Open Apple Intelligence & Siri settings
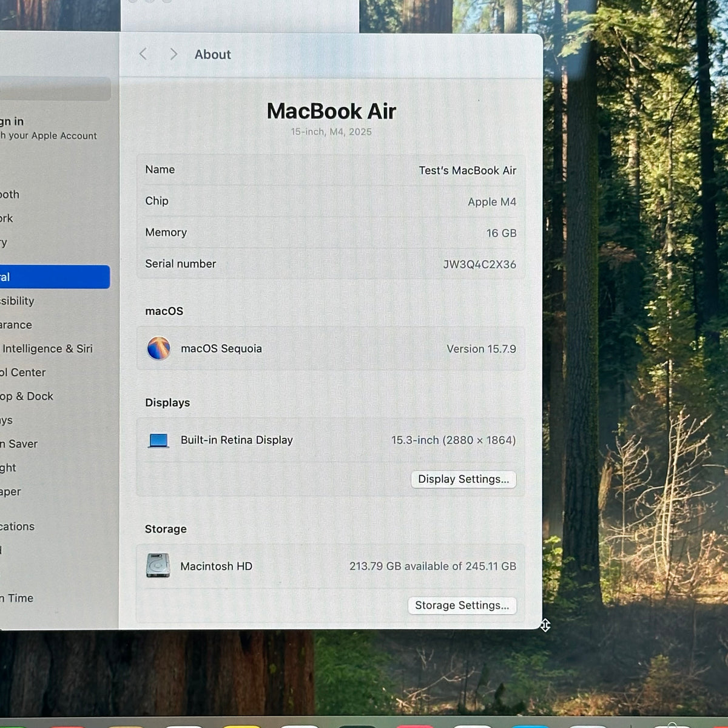 click(x=46, y=349)
